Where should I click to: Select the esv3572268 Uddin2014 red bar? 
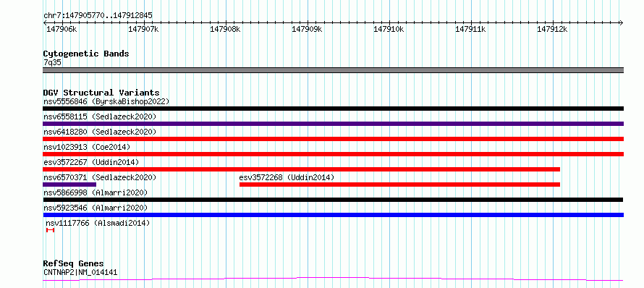point(399,185)
